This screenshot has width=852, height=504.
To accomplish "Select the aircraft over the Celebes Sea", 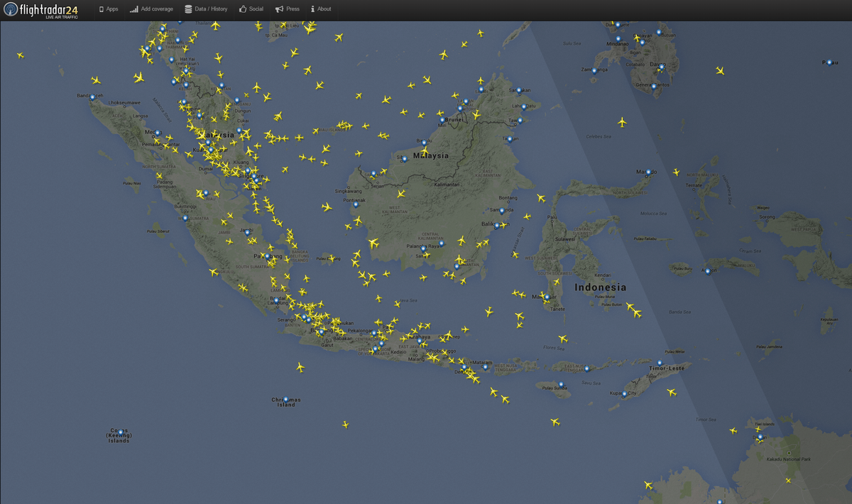I will tap(622, 122).
